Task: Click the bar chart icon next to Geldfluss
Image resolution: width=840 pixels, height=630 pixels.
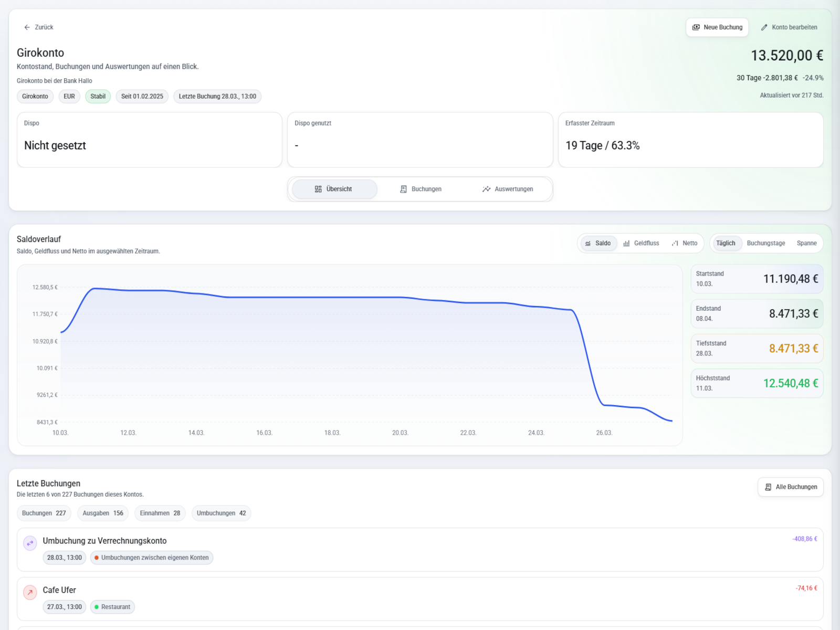Action: click(626, 244)
